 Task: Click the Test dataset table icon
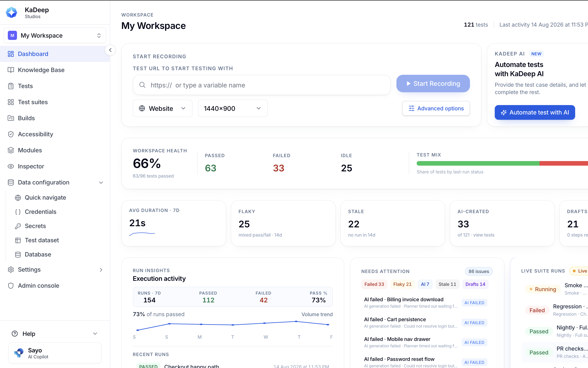[18, 240]
